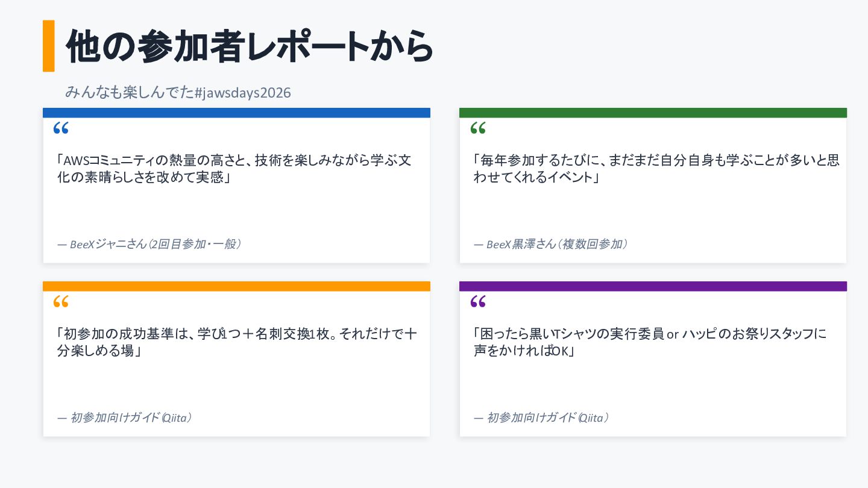This screenshot has width=868, height=488.
Task: Click the orange accent bar beside the title
Action: coord(49,46)
